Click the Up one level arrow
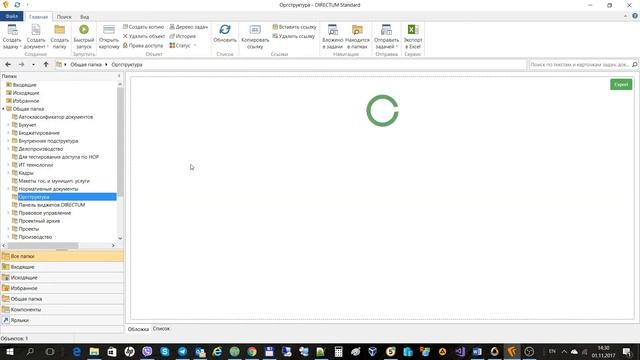 click(x=46, y=64)
